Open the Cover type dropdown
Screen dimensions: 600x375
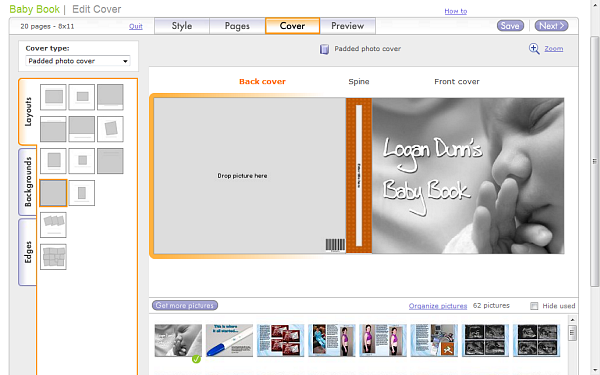point(78,61)
